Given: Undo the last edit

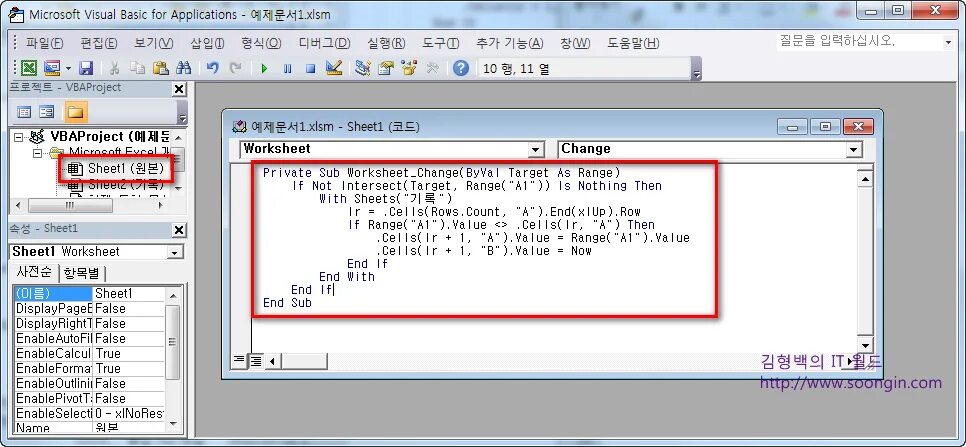Looking at the screenshot, I should (x=213, y=68).
